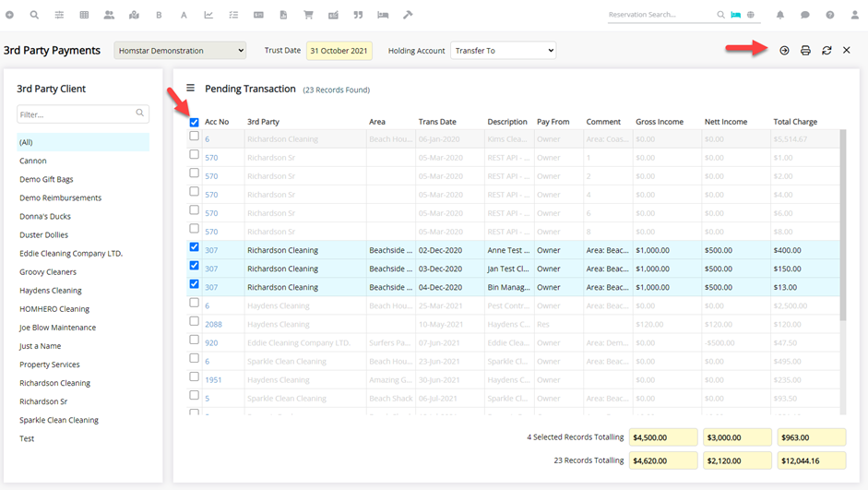Click the wrench tools icon
This screenshot has height=490, width=868.
[408, 15]
